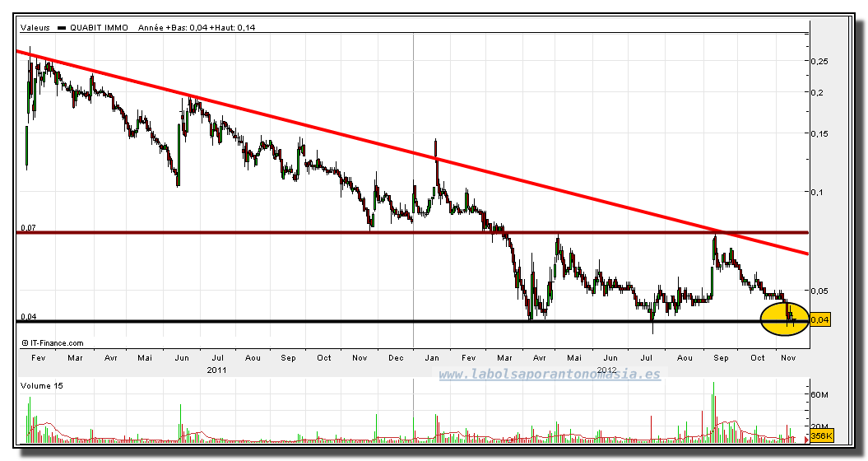Viewport: 868px width, 461px height.
Task: Click the Jul label above the 2011 year
Action: click(218, 358)
